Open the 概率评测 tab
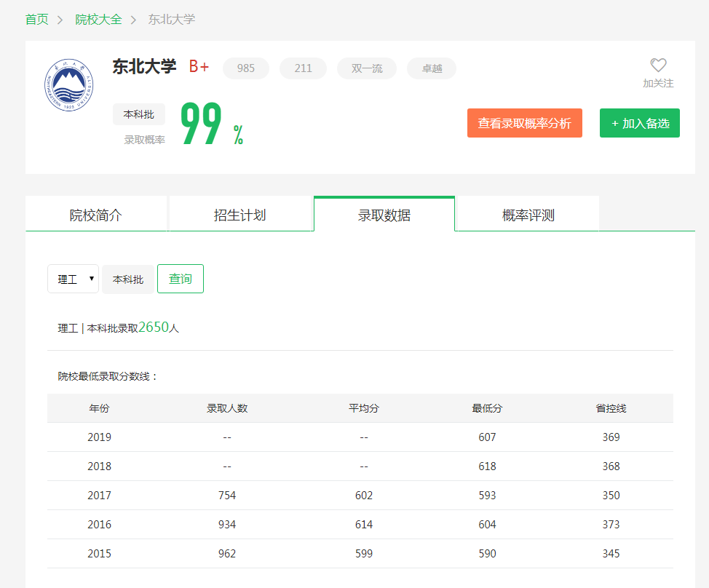The height and width of the screenshot is (588, 709). (528, 215)
